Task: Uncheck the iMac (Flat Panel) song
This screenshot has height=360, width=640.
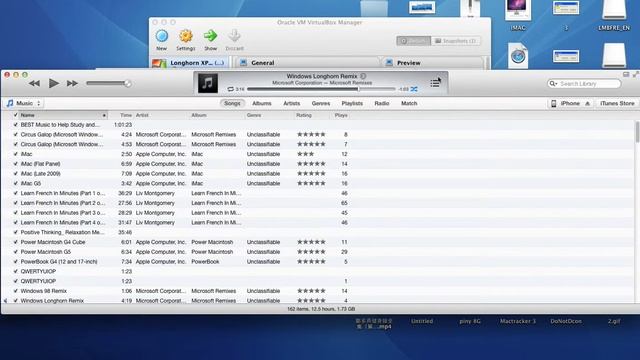Action: point(16,164)
